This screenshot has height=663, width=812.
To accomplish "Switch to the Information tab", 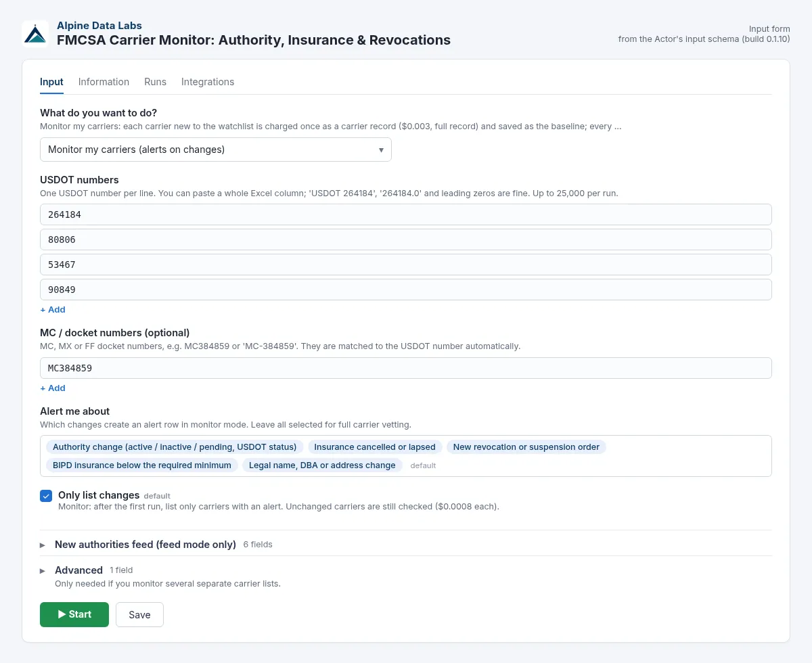I will point(104,82).
